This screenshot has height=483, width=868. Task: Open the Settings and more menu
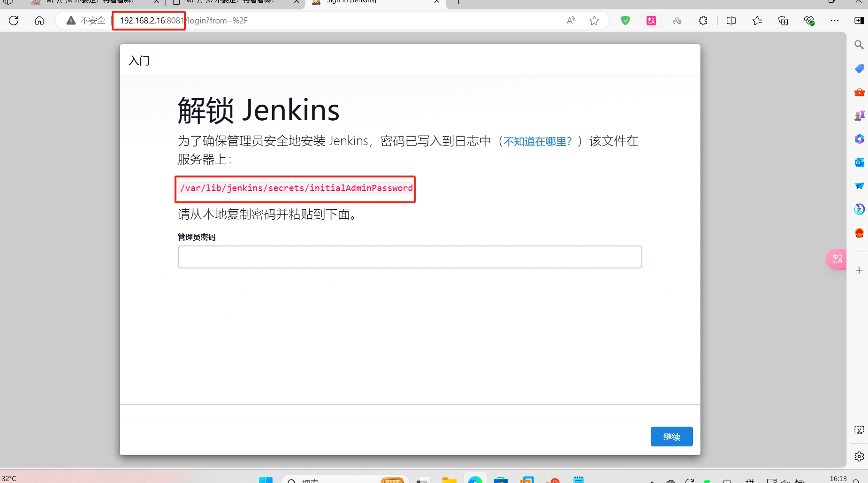tap(835, 20)
